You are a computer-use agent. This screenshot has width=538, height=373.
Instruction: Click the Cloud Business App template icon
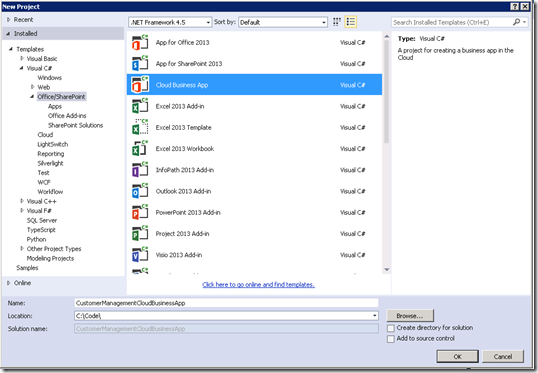point(140,85)
